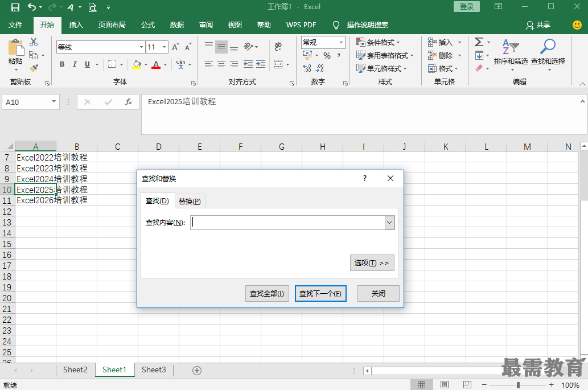
Task: Open the phonetic guide (wén) tool
Action: pyautogui.click(x=181, y=64)
